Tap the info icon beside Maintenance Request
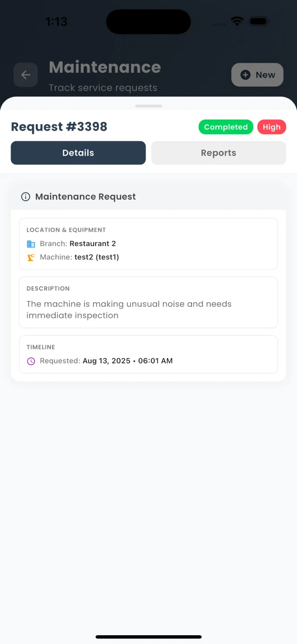This screenshot has width=297, height=644. coord(26,197)
